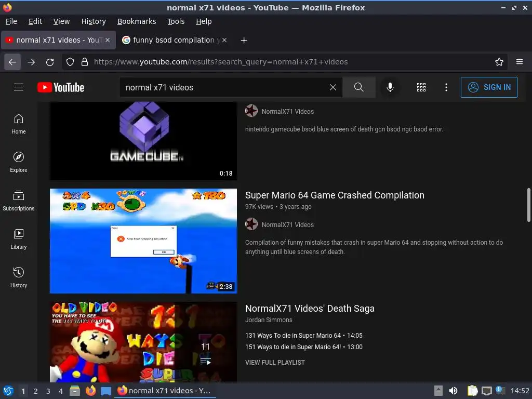This screenshot has height=399, width=532.
Task: Open the clipboard manager tray icon
Action: click(x=472, y=391)
